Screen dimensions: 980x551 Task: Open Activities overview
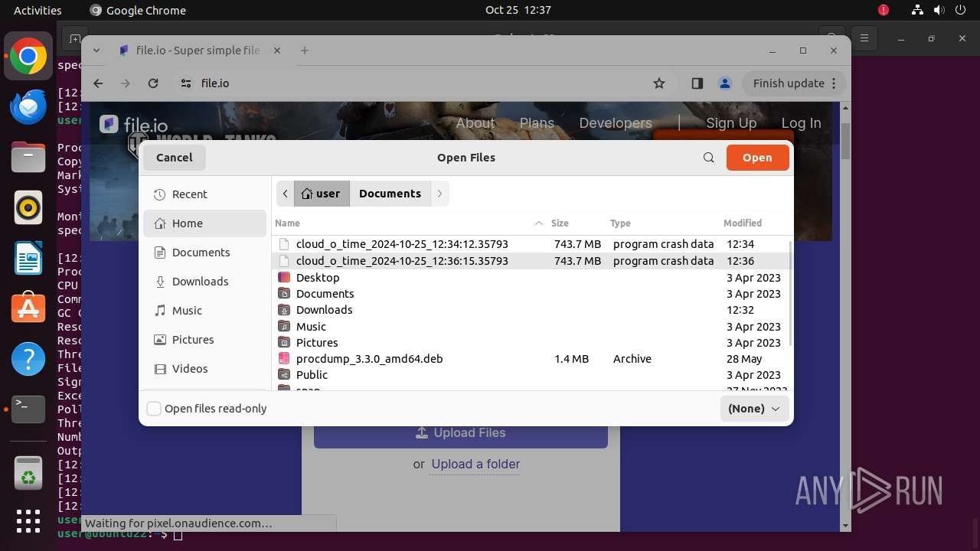[x=38, y=10]
